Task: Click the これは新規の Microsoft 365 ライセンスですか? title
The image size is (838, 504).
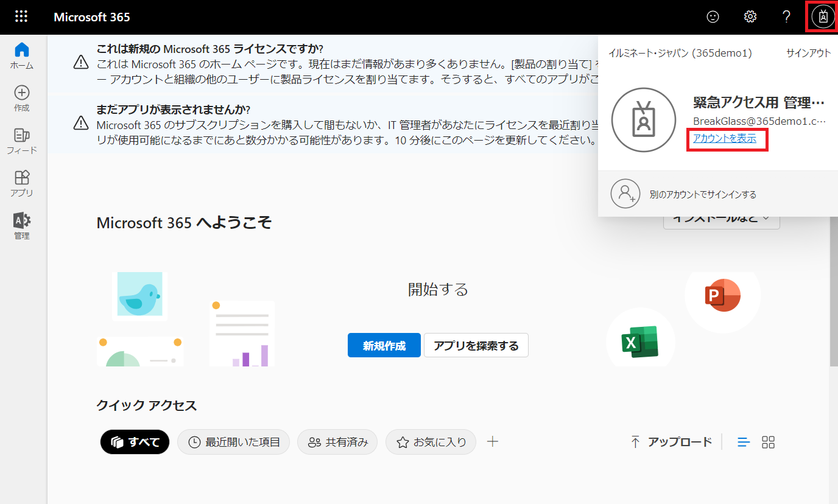Action: pos(209,48)
